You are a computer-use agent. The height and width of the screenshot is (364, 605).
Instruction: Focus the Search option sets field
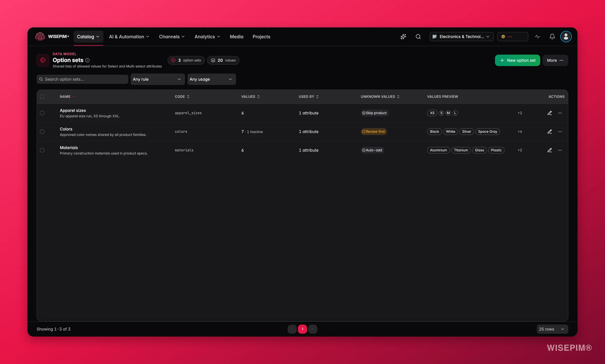tap(82, 79)
